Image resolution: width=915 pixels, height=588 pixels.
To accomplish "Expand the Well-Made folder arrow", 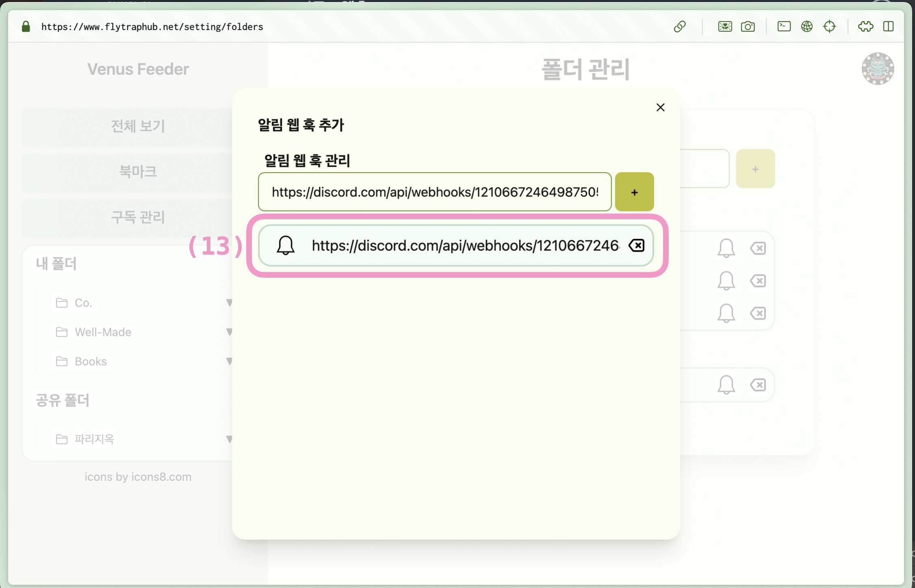I will pos(229,332).
